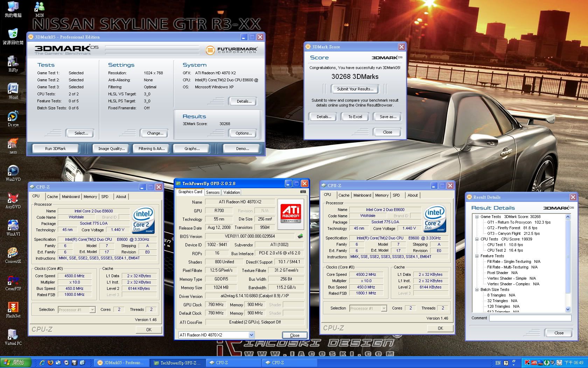Open the 資源回收筒 recycle bin icon
Screen dimensions: 588x368
13,36
